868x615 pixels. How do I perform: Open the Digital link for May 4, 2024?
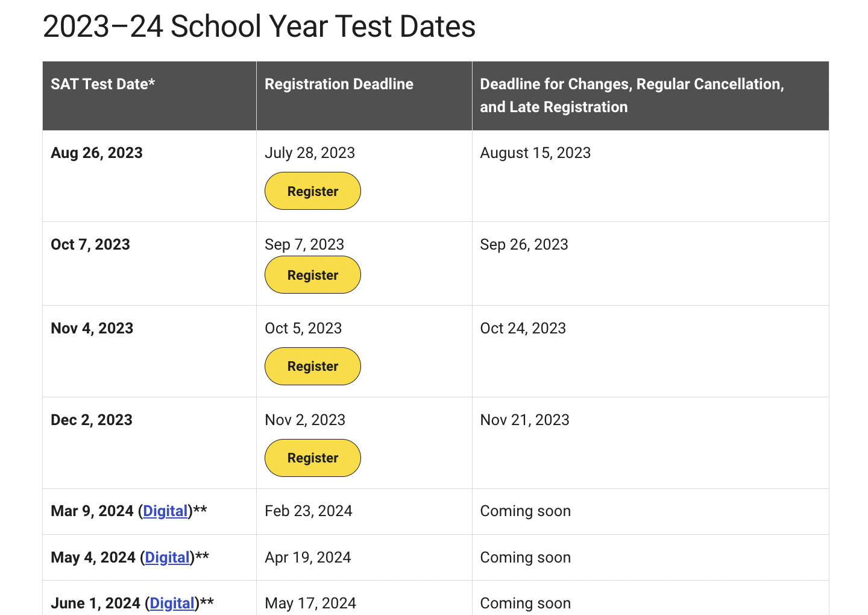(x=167, y=558)
